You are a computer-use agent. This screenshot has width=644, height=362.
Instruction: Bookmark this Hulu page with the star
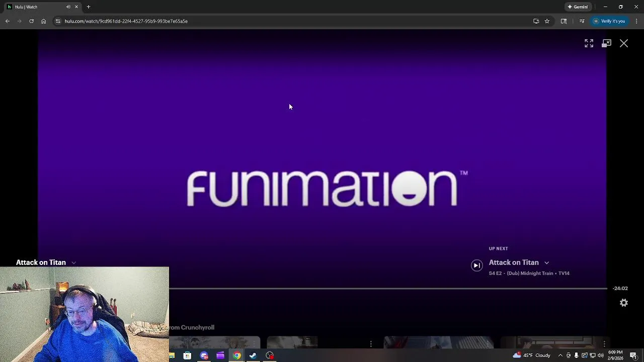click(547, 21)
